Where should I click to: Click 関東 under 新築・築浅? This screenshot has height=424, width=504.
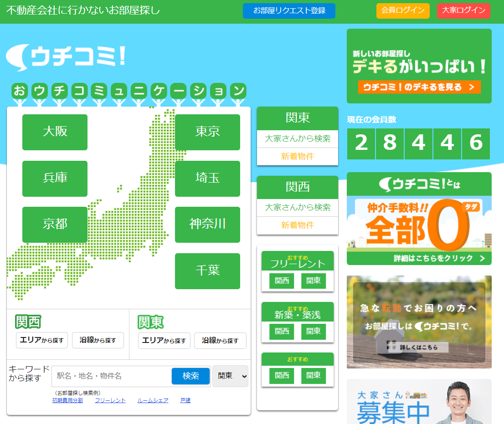314,332
